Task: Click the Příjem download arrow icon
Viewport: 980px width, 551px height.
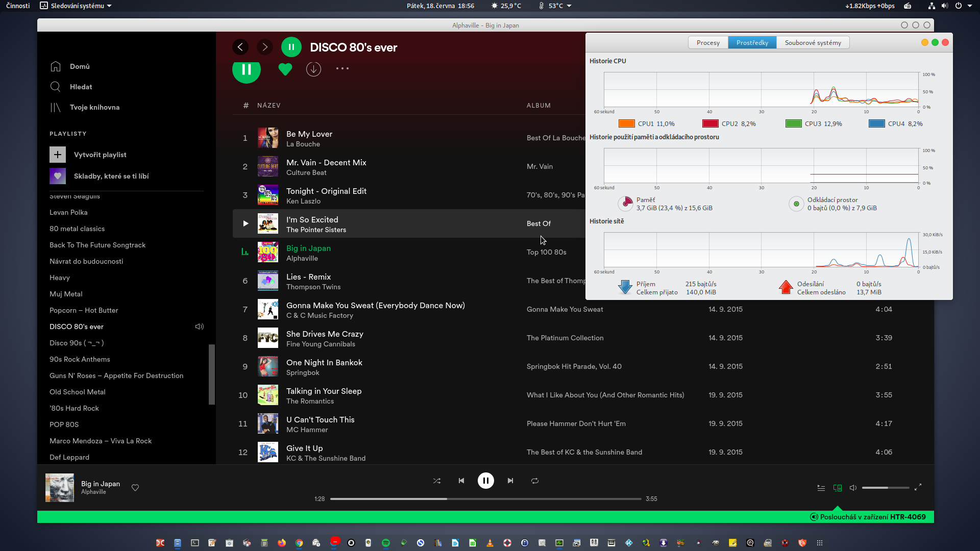Action: [x=625, y=287]
